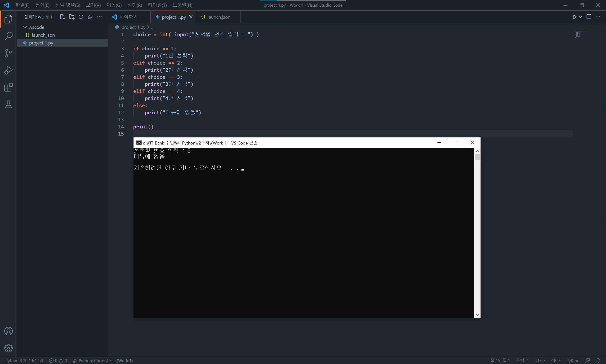Click the New File icon in explorer
Screen dimensions: 606x364
[62, 17]
